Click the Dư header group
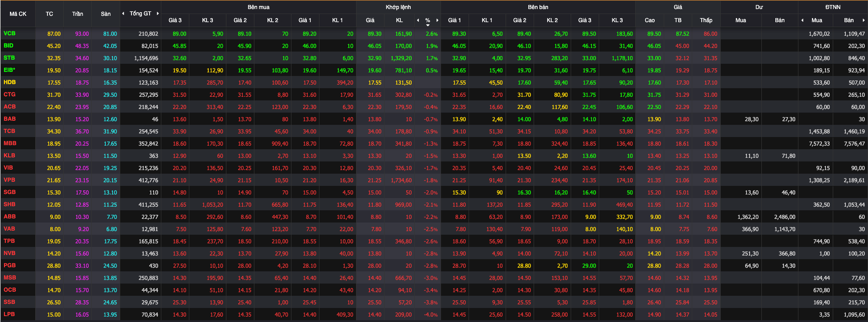Image resolution: width=868 pixels, height=322 pixels. [x=759, y=7]
